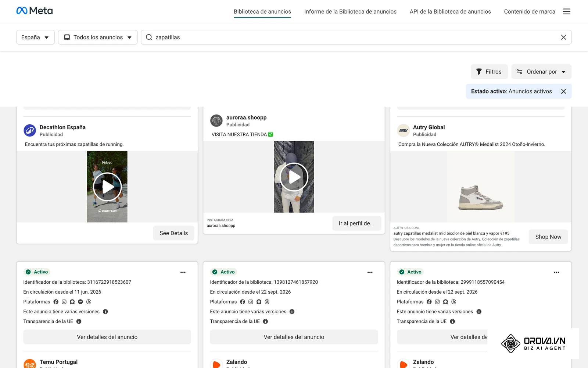Screen dimensions: 588x368
Task: Click EU transparency info icon on ad 1398127461857920
Action: pos(265,321)
